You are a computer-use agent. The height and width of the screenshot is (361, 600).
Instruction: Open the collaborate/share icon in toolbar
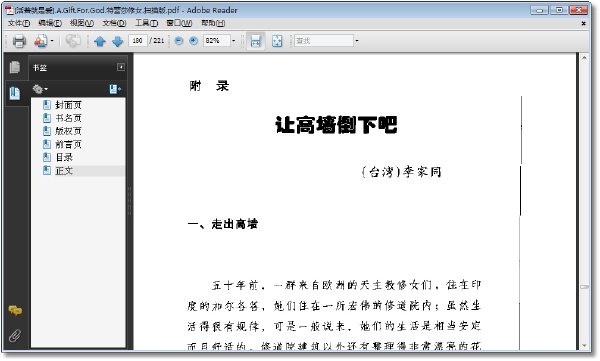pyautogui.click(x=41, y=41)
